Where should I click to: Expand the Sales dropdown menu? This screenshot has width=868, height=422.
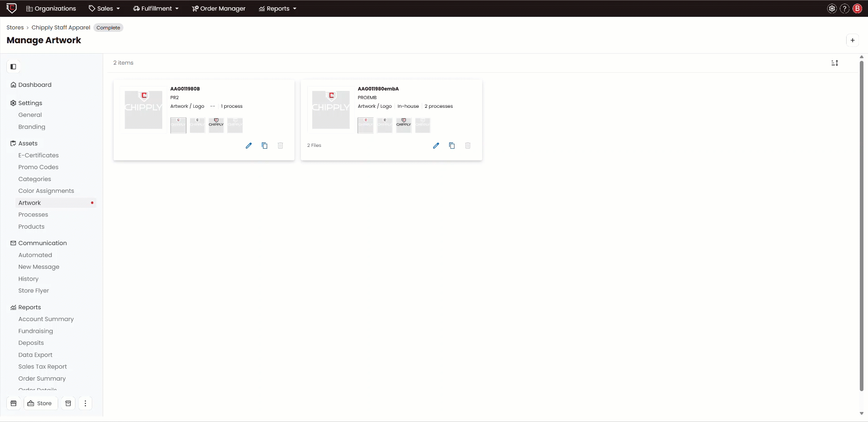point(105,9)
